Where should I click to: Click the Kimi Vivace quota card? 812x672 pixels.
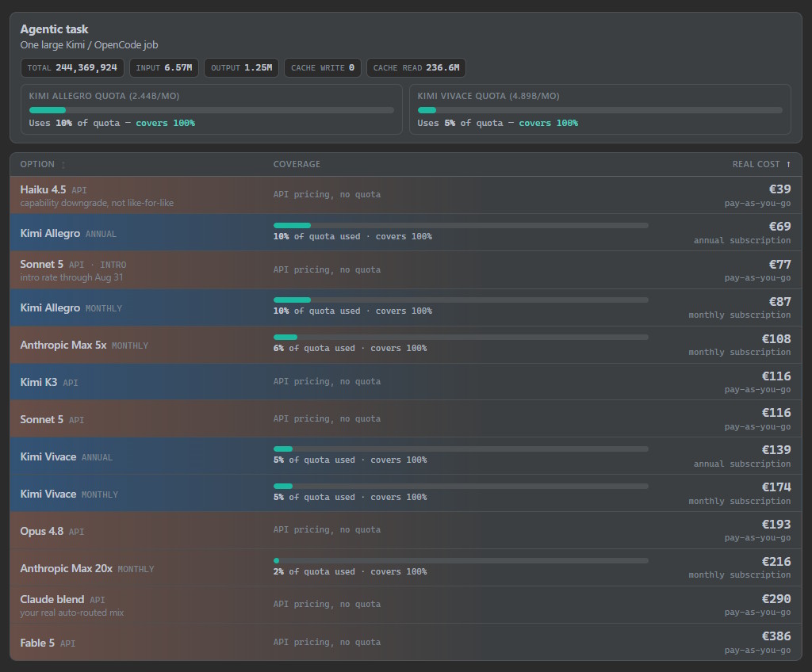click(x=599, y=109)
